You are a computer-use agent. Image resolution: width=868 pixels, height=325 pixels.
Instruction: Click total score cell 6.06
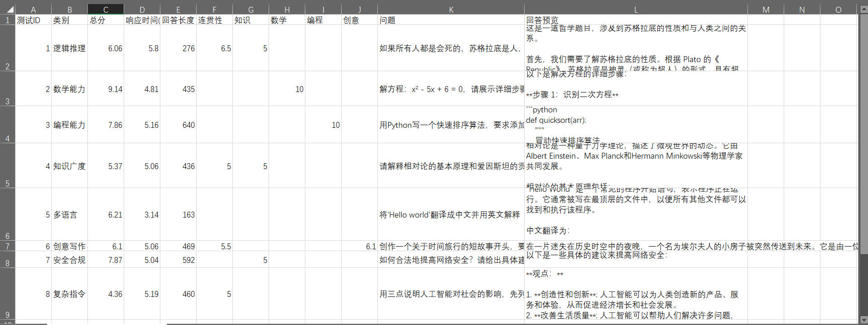[x=106, y=48]
